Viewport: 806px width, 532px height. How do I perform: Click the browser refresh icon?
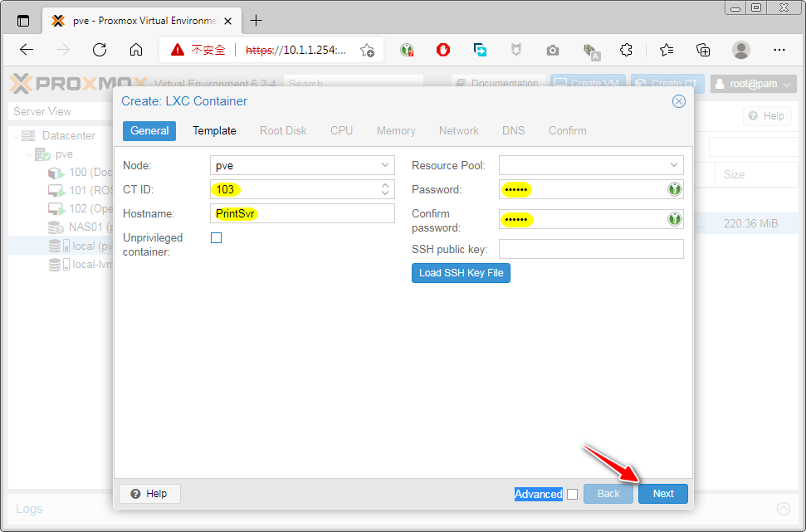point(100,50)
